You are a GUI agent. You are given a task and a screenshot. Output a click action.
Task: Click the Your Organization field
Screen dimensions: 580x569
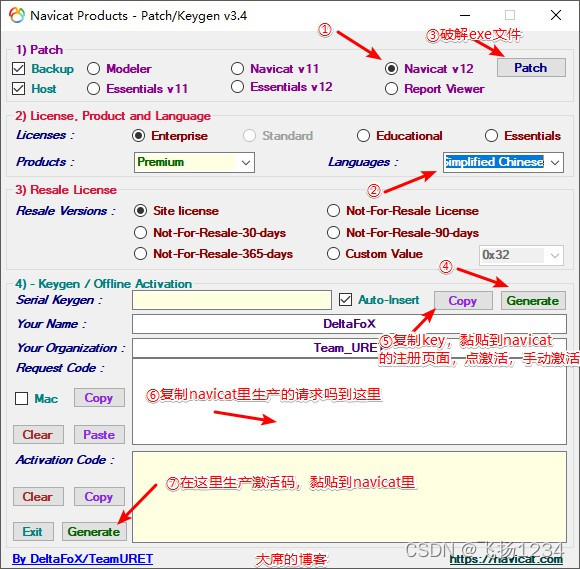349,348
